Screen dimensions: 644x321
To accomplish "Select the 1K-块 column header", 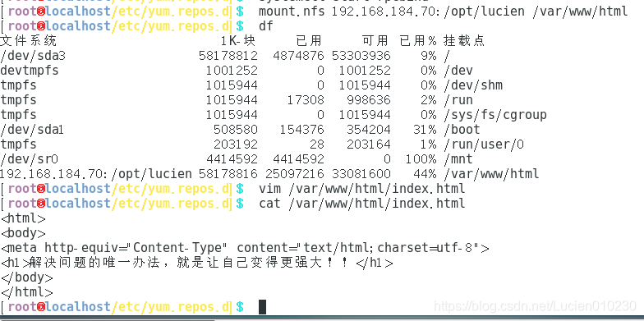I will click(238, 41).
